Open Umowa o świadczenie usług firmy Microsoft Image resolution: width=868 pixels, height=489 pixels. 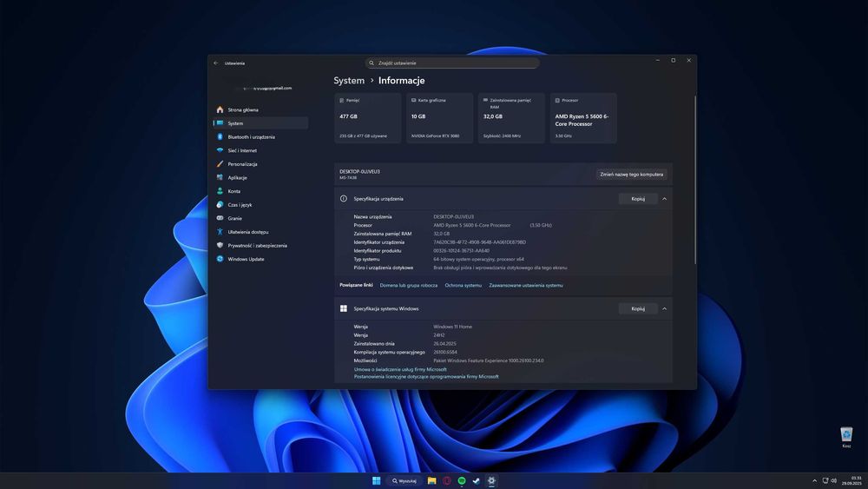coord(400,369)
